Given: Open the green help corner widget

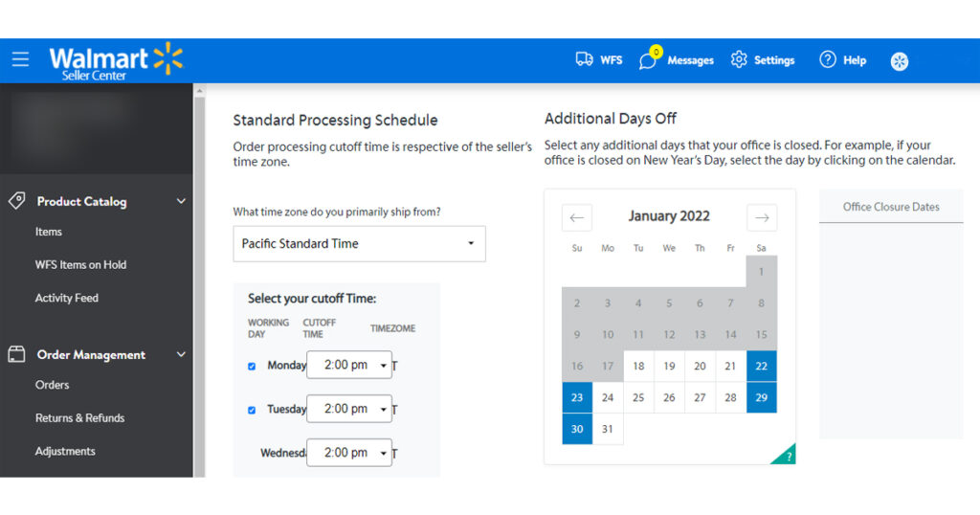Looking at the screenshot, I should (x=785, y=455).
